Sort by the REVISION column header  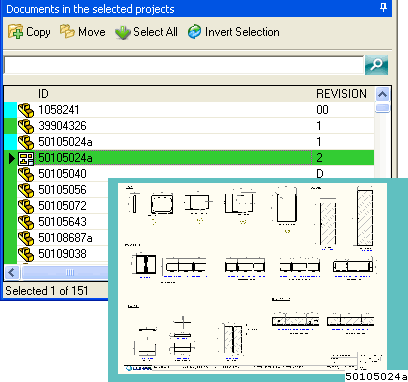(341, 94)
